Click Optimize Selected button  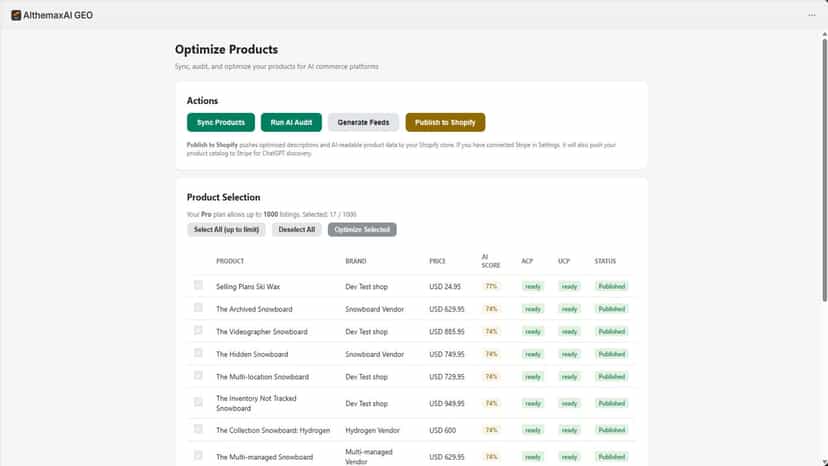pos(362,229)
